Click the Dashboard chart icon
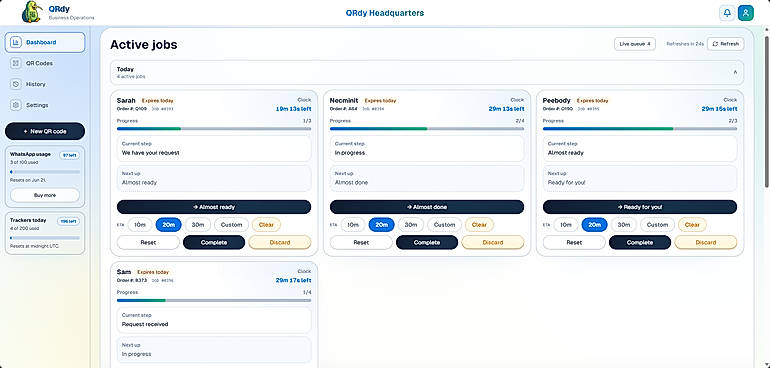 [x=16, y=42]
